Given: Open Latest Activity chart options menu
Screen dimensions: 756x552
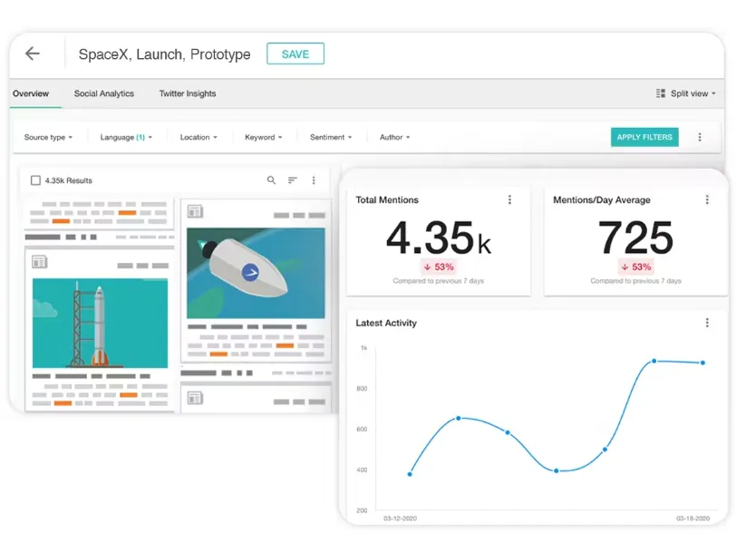Looking at the screenshot, I should [x=707, y=323].
